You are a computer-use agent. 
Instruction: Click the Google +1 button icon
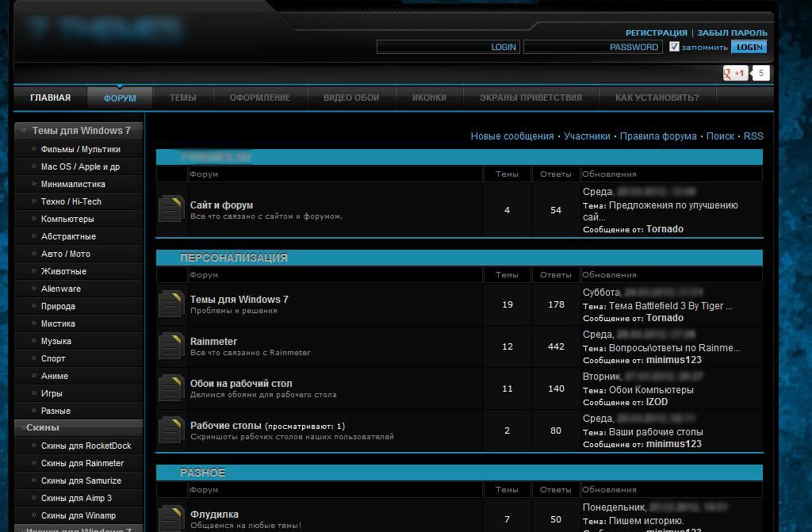point(735,73)
